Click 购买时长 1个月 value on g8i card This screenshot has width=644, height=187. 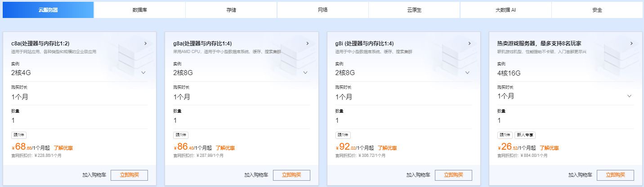point(344,97)
